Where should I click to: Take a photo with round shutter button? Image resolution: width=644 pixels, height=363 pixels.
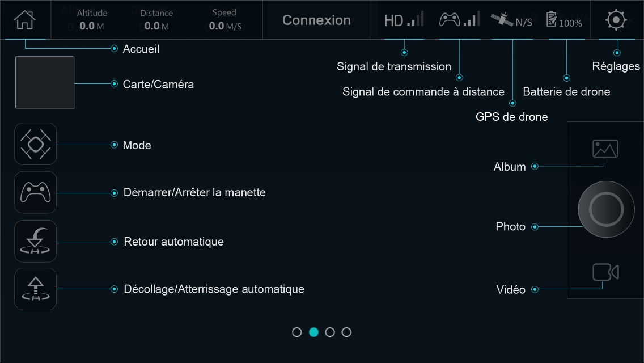pyautogui.click(x=606, y=209)
